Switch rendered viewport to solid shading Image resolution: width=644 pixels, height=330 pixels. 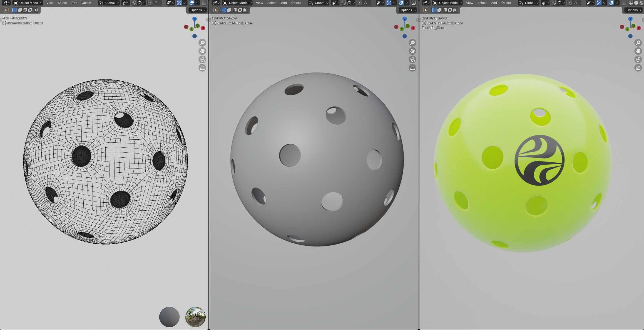tap(636, 3)
